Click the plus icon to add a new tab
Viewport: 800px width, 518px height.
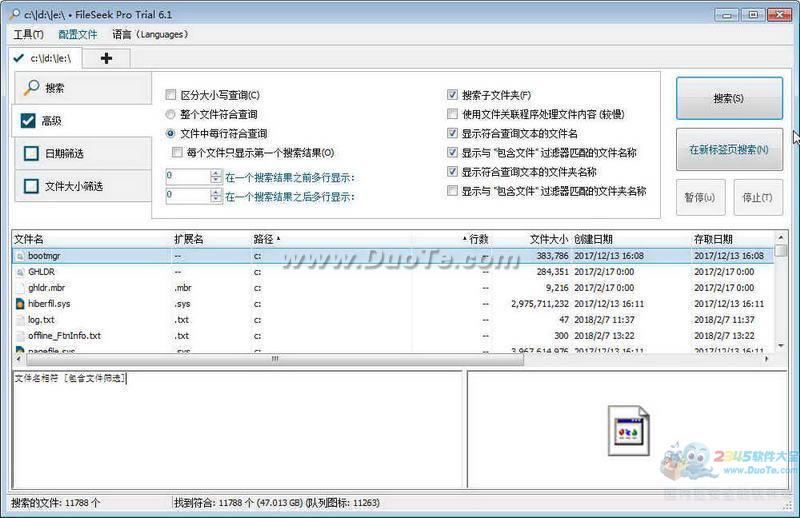106,59
